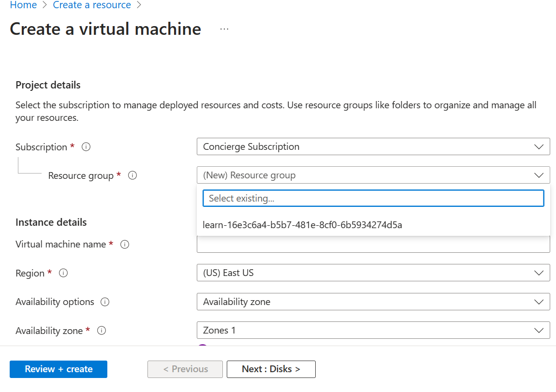Open the ellipsis menu beside the page title
The image size is (556, 392).
pyautogui.click(x=224, y=29)
